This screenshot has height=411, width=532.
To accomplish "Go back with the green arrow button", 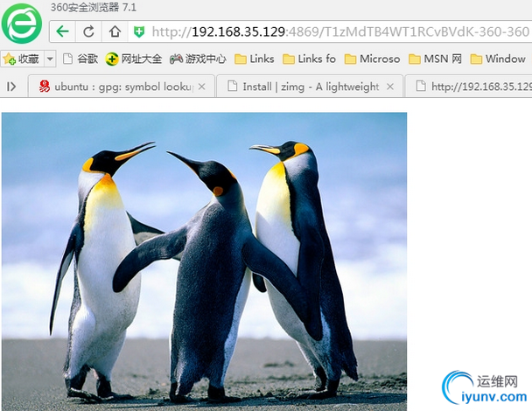I will tap(63, 31).
